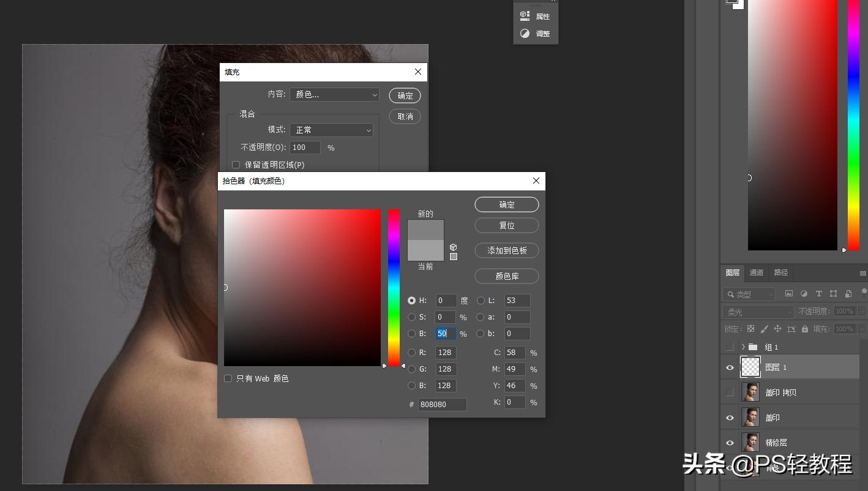Click the adjustment layer filter icon

point(804,294)
